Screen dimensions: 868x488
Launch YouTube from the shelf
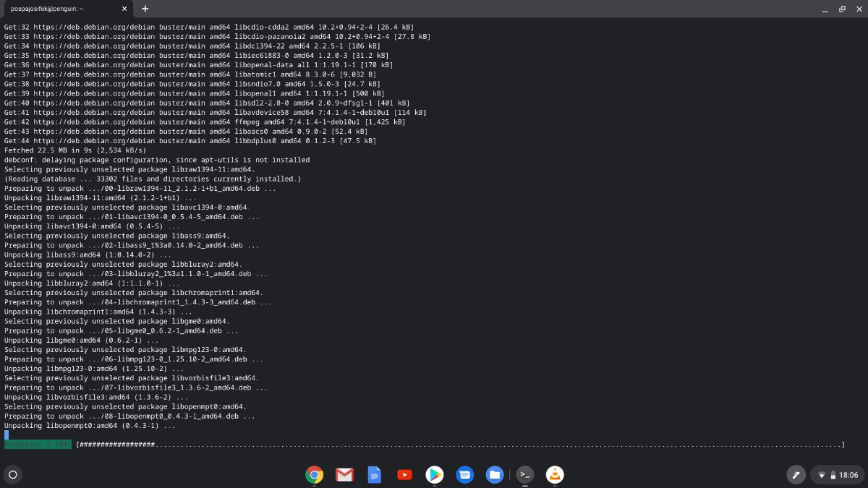pos(404,475)
